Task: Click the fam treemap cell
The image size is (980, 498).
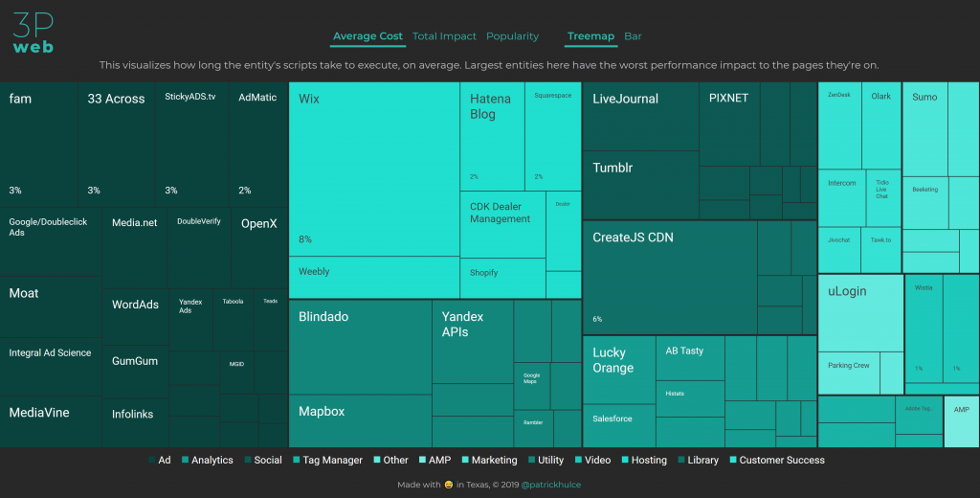Action: click(x=38, y=145)
